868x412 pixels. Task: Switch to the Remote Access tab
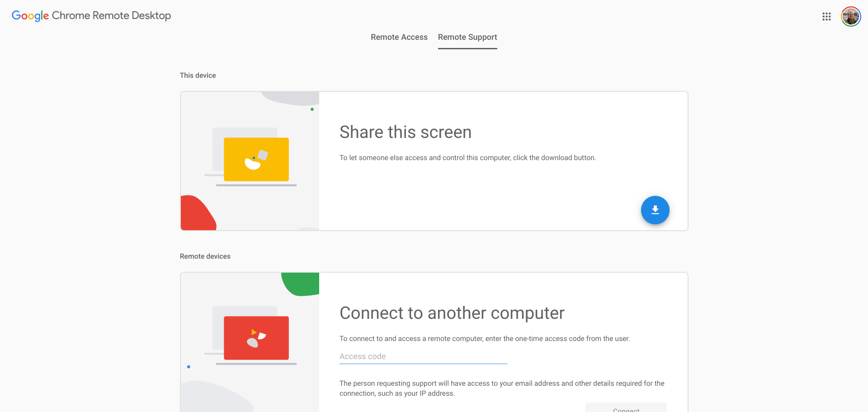pos(399,37)
